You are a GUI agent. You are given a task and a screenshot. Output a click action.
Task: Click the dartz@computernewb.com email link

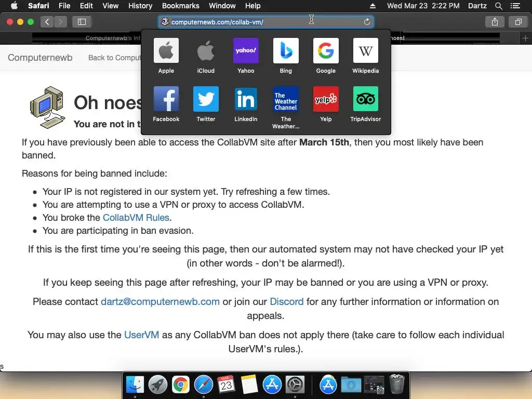[x=160, y=302]
